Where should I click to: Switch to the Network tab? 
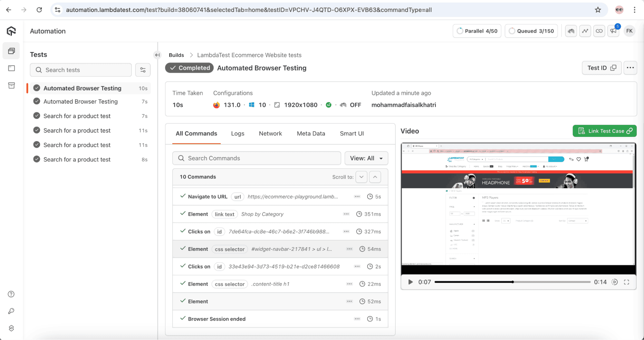point(270,134)
